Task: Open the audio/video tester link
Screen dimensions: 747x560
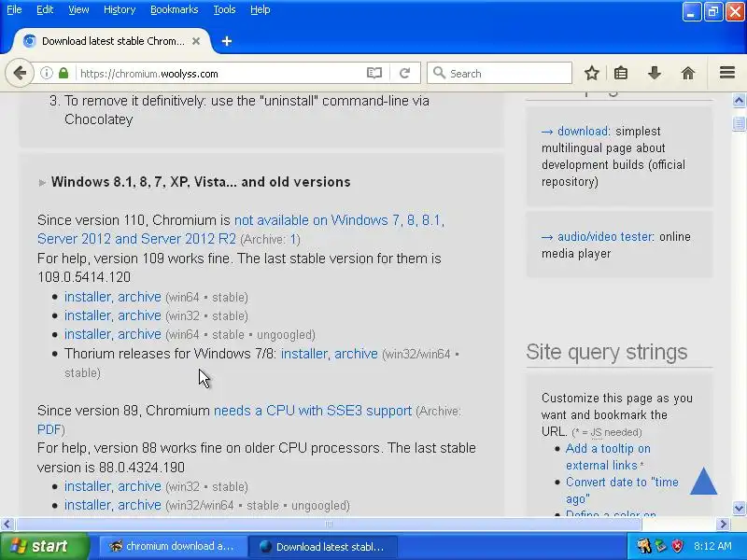Action: point(605,237)
